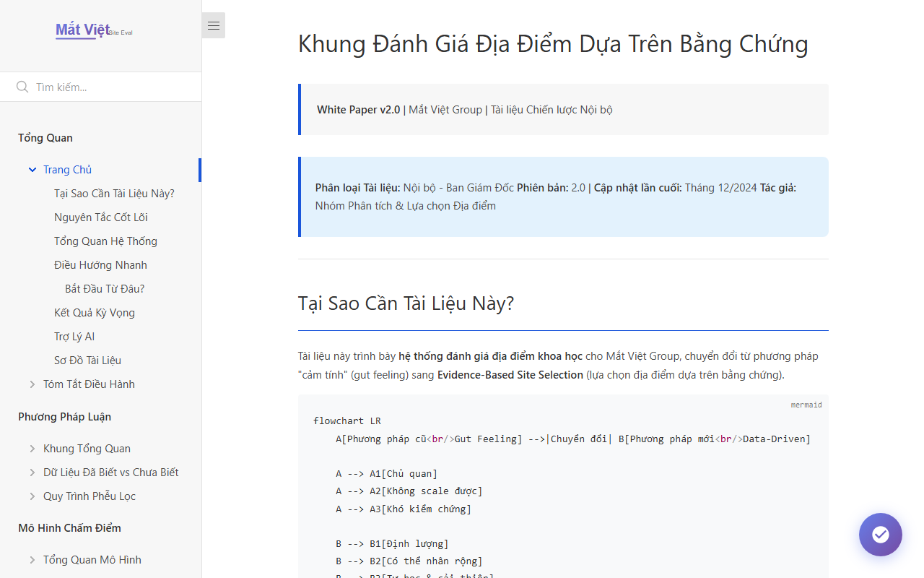The width and height of the screenshot is (924, 578).
Task: Click the Phương Pháp Luận section header
Action: point(64,417)
